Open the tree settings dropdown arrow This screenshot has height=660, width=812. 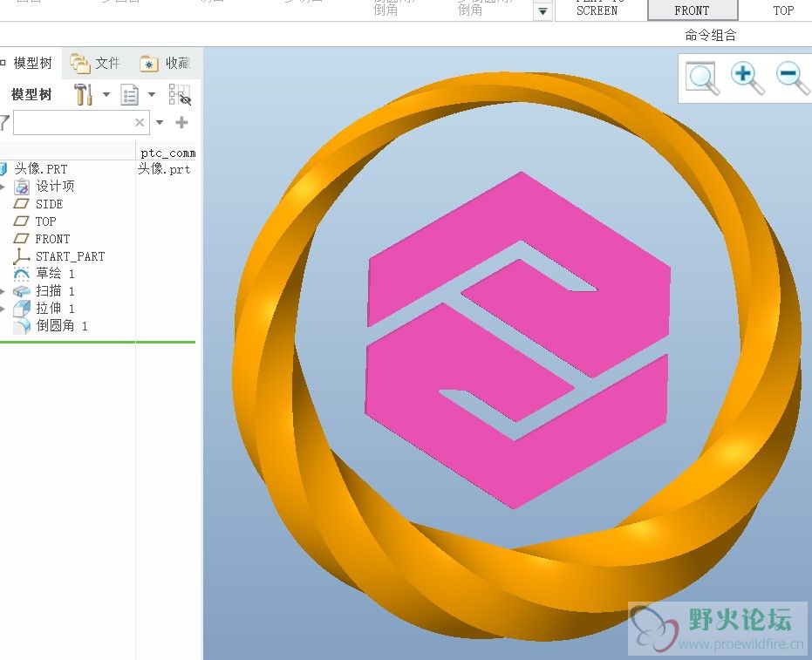point(106,94)
